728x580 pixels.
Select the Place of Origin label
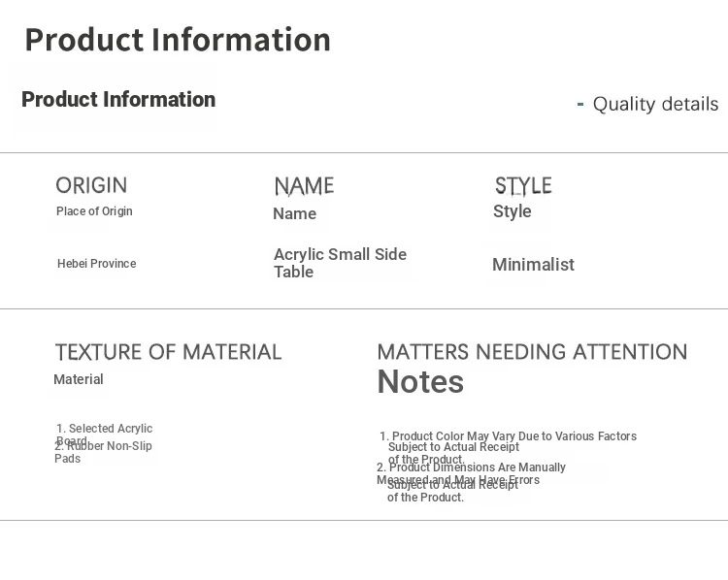click(x=94, y=211)
